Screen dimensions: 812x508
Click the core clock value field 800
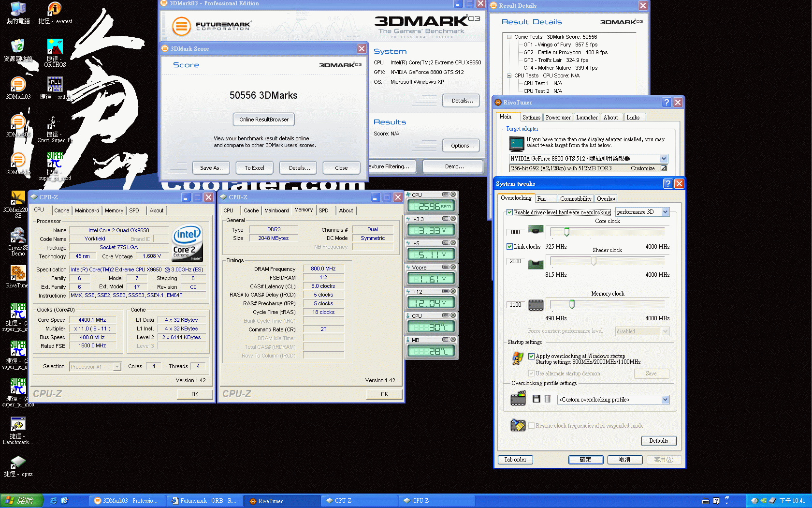[515, 232]
